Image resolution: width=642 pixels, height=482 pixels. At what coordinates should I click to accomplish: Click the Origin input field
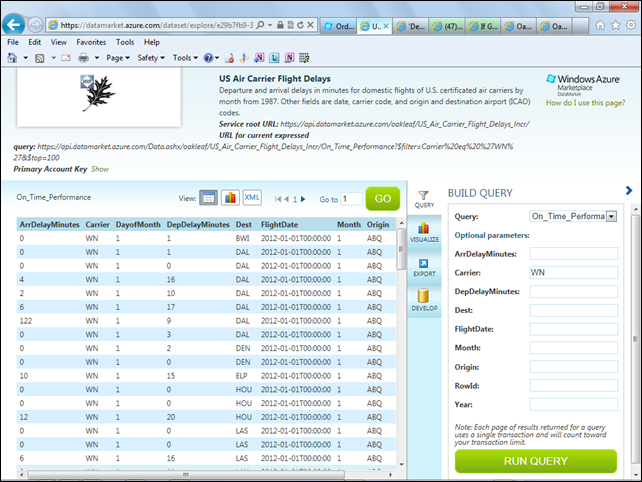(x=574, y=367)
